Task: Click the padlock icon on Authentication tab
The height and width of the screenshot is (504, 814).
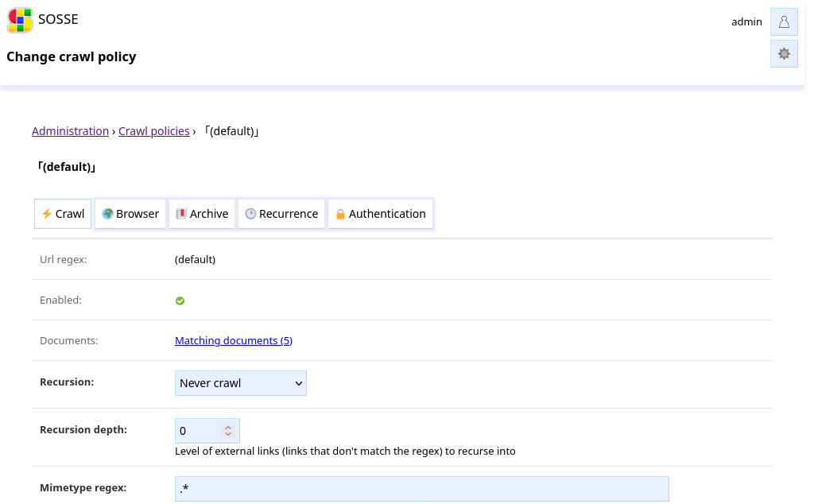Action: tap(340, 215)
